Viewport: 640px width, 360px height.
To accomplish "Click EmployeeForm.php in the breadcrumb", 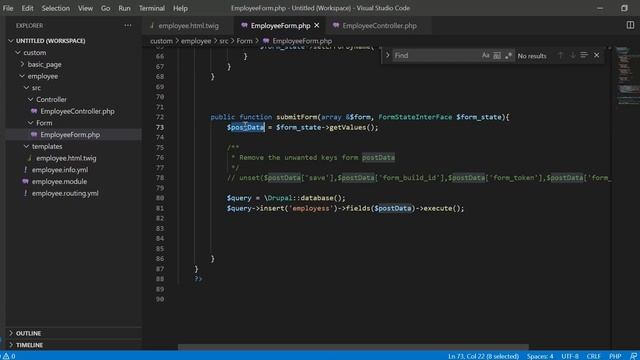I will click(302, 41).
